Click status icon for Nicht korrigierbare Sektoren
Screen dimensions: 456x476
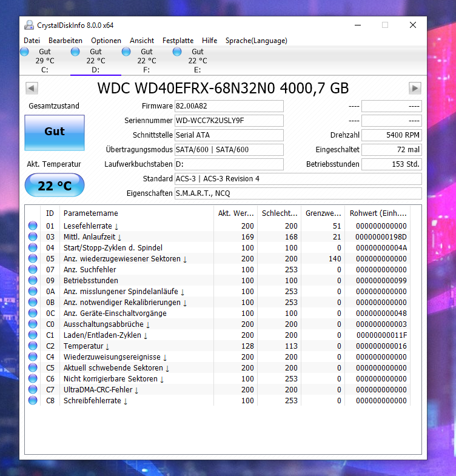coord(33,378)
